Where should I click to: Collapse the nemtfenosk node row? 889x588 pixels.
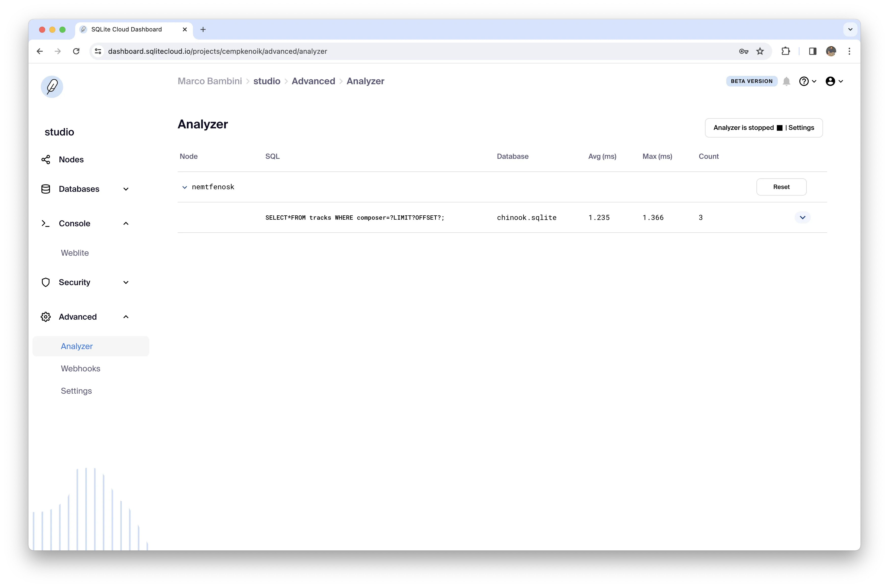(184, 187)
